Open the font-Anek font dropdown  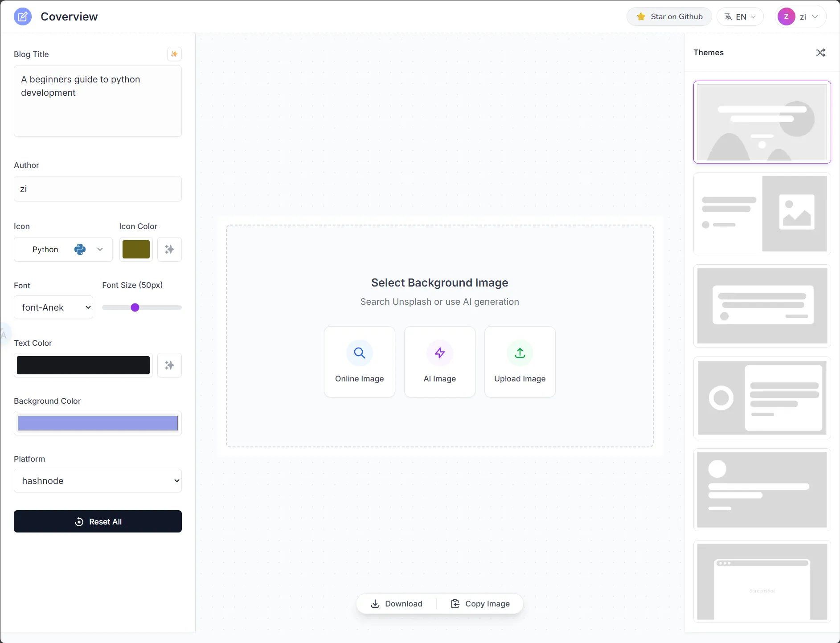[53, 307]
